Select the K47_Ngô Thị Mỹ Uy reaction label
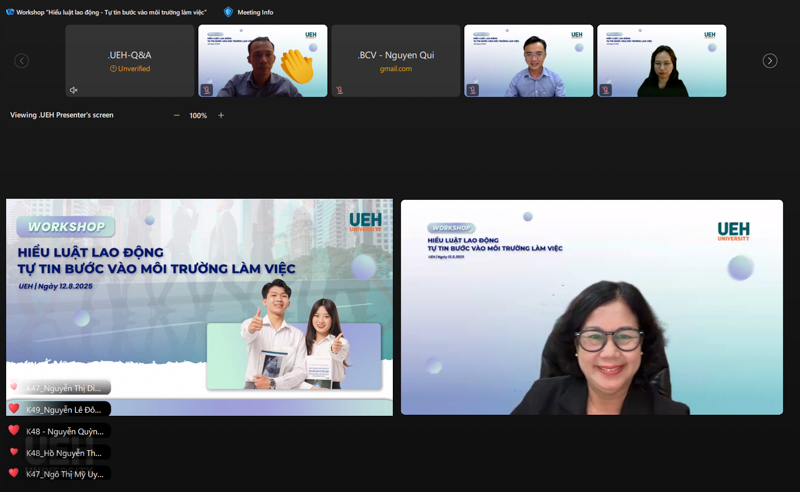800x492 pixels. coord(65,474)
